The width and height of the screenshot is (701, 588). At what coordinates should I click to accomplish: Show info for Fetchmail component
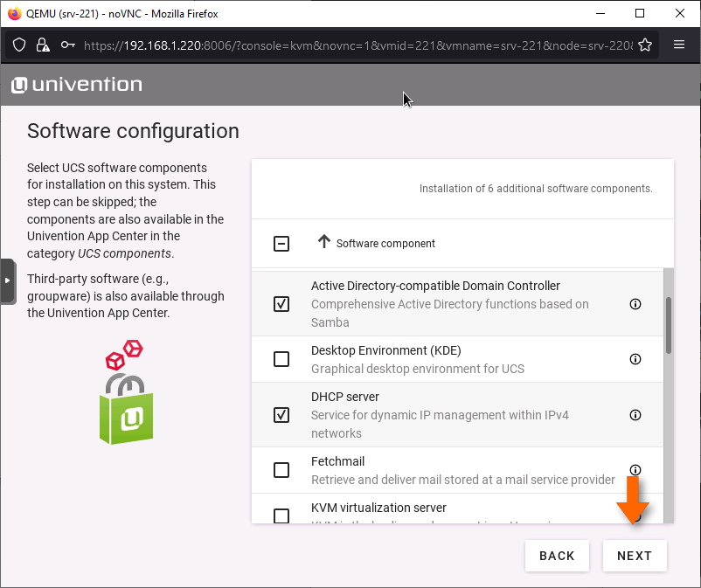coord(635,469)
